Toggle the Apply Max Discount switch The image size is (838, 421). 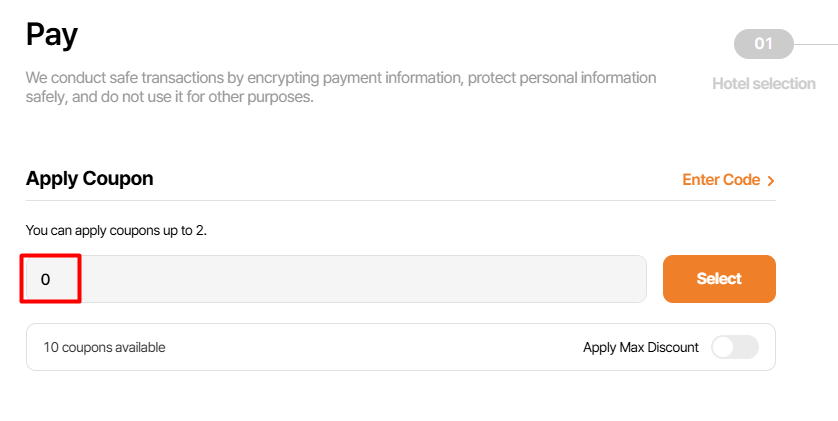tap(735, 347)
